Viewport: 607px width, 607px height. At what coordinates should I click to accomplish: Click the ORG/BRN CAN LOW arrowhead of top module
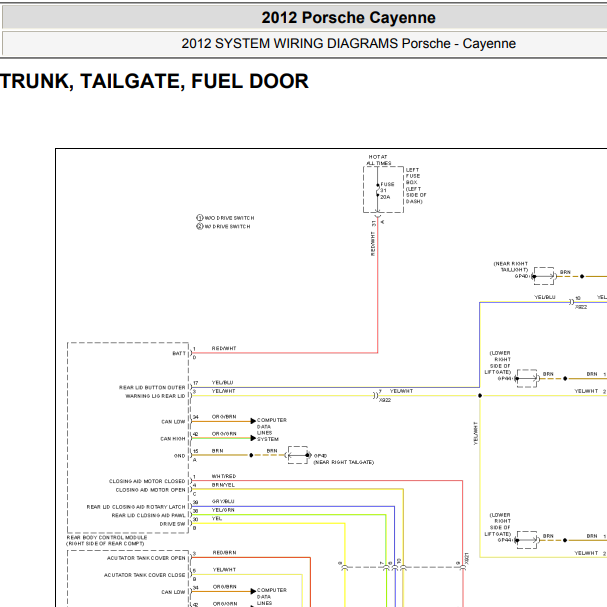[253, 421]
